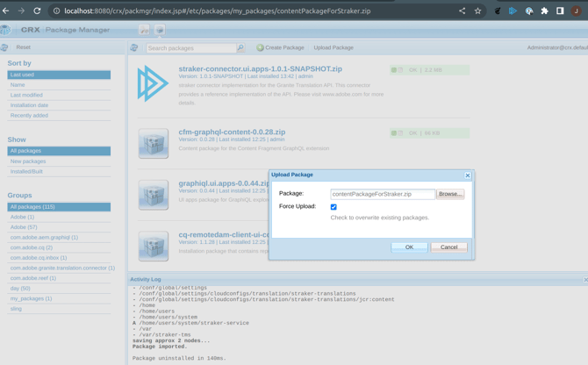Select the my_packages (1) group

coord(31,298)
